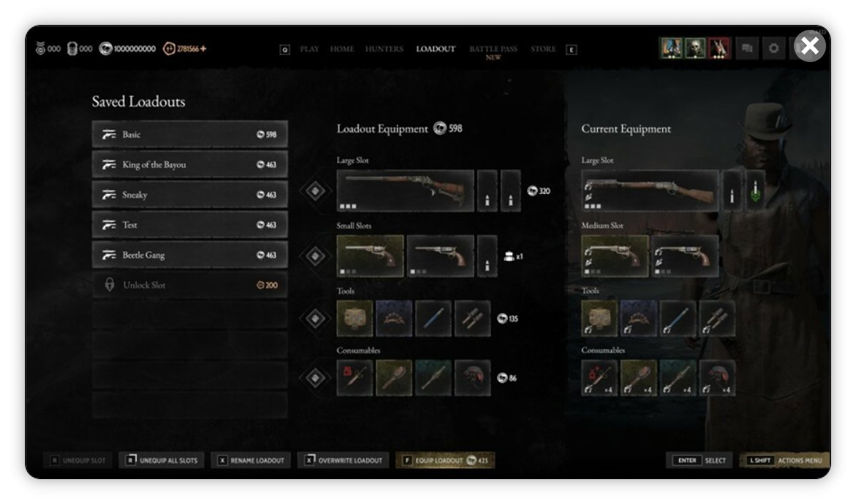Click the Equip Loadout button
Image resolution: width=856 pixels, height=504 pixels.
click(x=446, y=461)
